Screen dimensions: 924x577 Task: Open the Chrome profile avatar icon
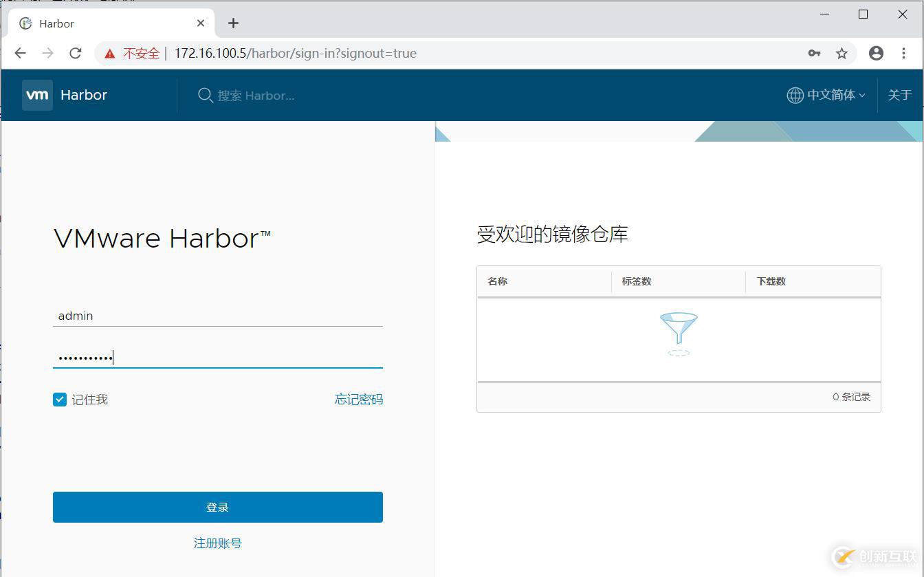[x=876, y=53]
